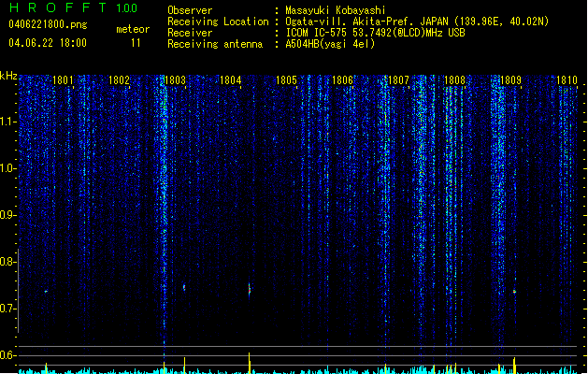Click the Receiving antenna label

215,44
